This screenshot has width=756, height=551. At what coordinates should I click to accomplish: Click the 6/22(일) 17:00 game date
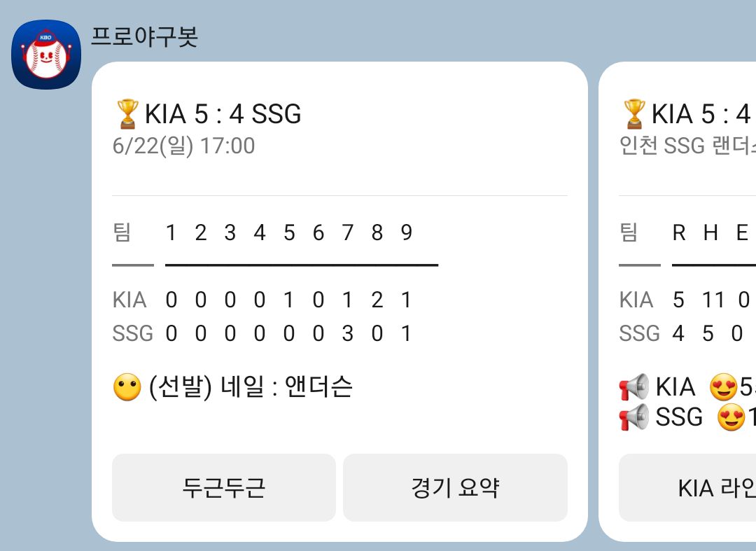click(x=183, y=146)
